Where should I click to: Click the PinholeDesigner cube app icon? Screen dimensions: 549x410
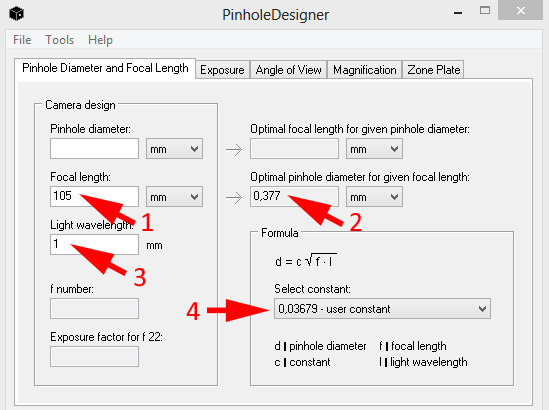pos(16,14)
